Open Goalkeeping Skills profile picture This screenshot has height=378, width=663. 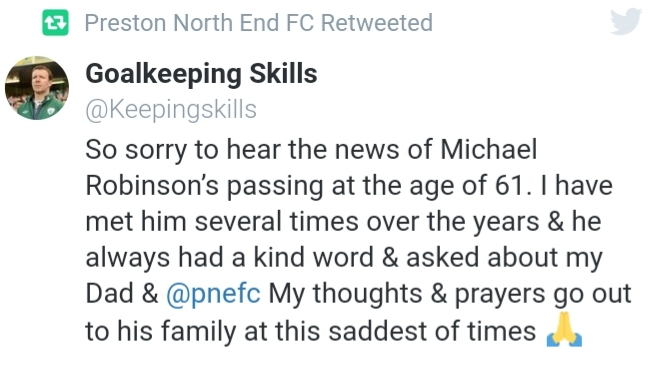(x=37, y=88)
